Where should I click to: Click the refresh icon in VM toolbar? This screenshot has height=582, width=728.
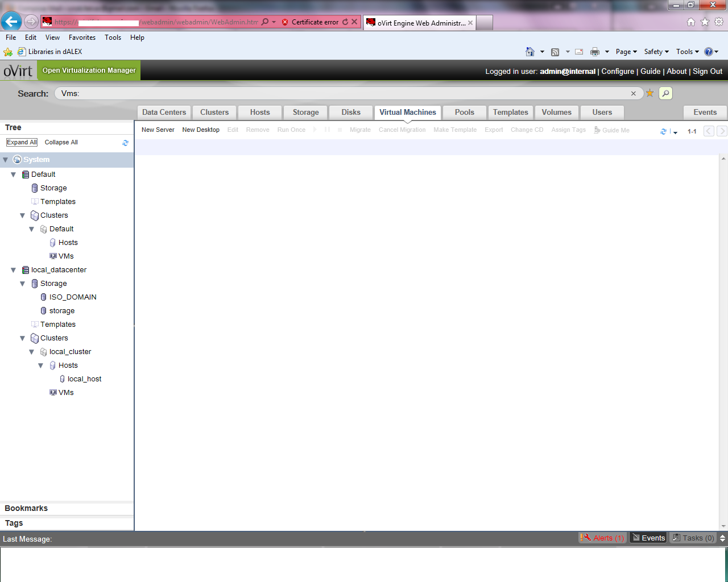click(x=663, y=131)
